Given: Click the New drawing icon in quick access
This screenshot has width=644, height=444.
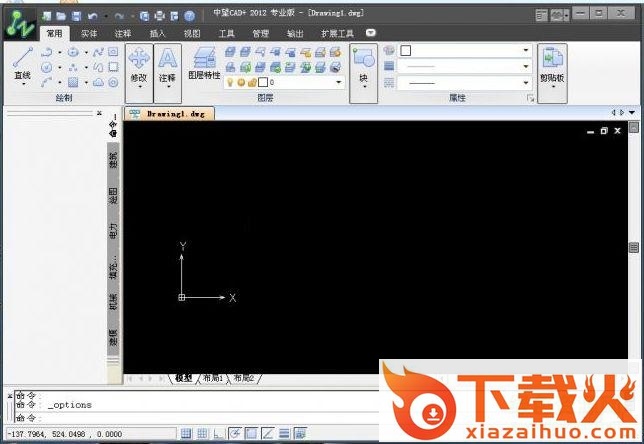Looking at the screenshot, I should (47, 16).
